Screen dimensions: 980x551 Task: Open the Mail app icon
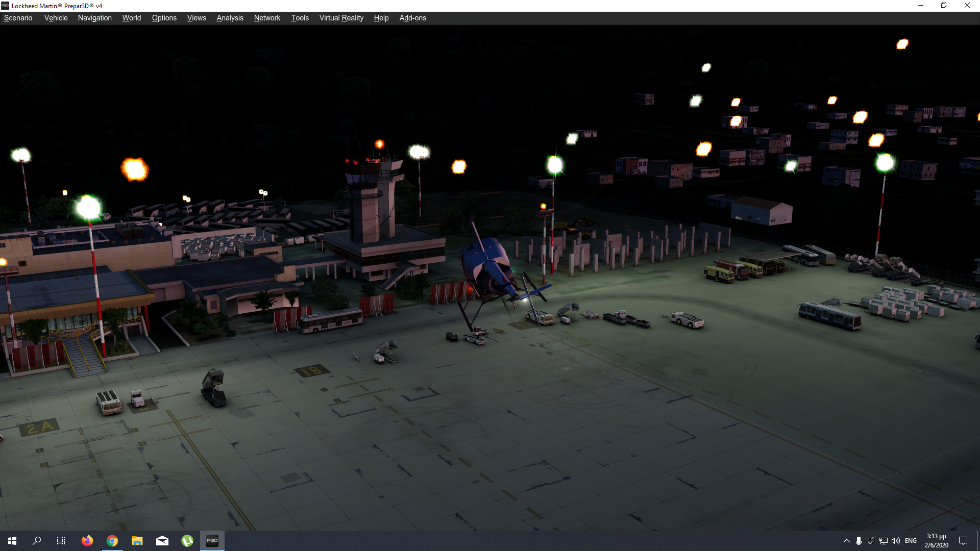162,541
